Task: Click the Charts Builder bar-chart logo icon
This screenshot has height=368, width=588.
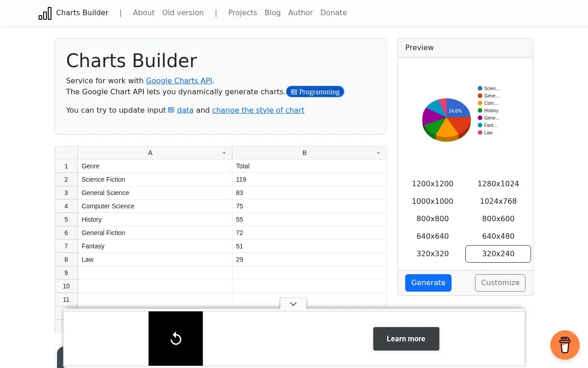Action: point(45,13)
